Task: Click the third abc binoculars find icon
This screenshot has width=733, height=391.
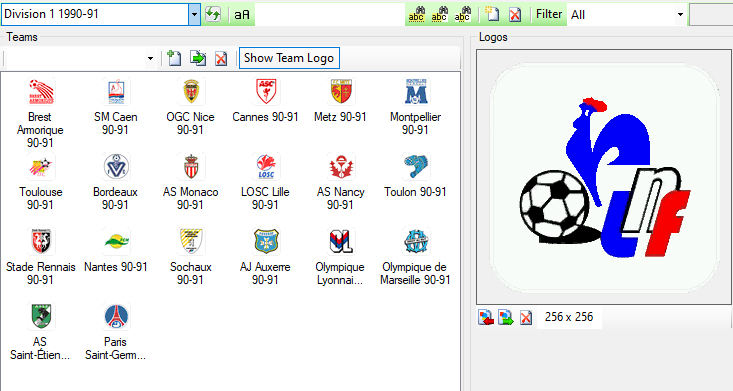Action: pyautogui.click(x=462, y=14)
